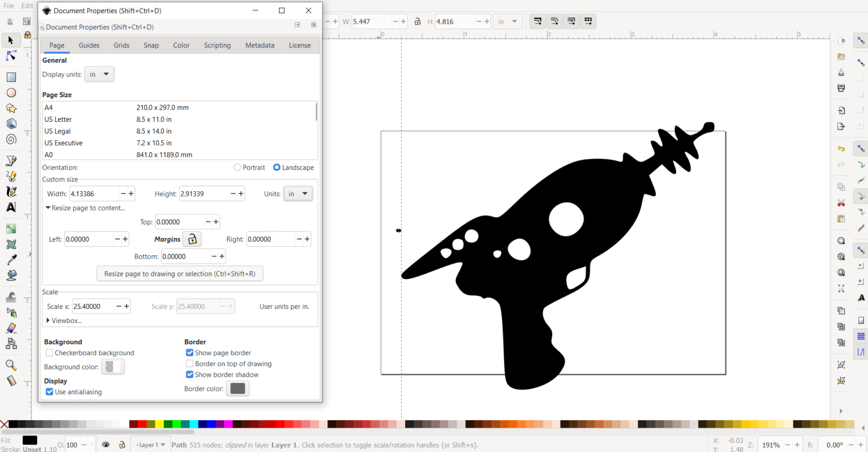
Task: Unlock the Margins lock button
Action: (192, 239)
